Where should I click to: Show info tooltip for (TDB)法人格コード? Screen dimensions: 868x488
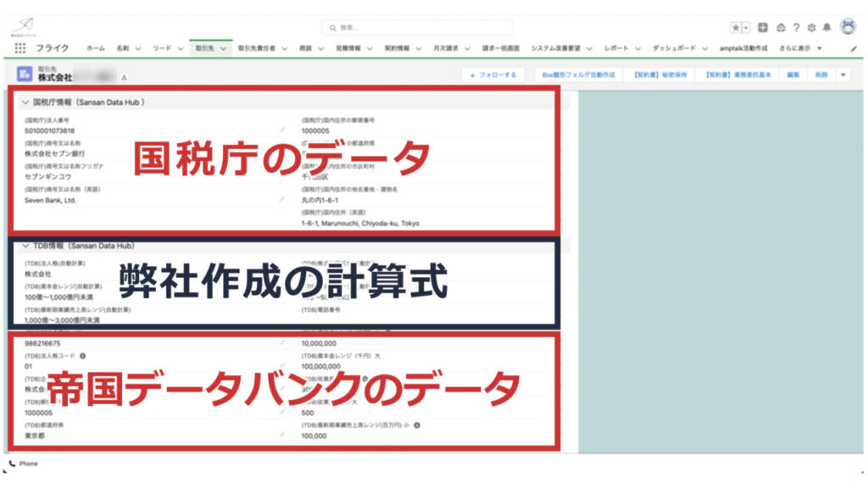[82, 356]
